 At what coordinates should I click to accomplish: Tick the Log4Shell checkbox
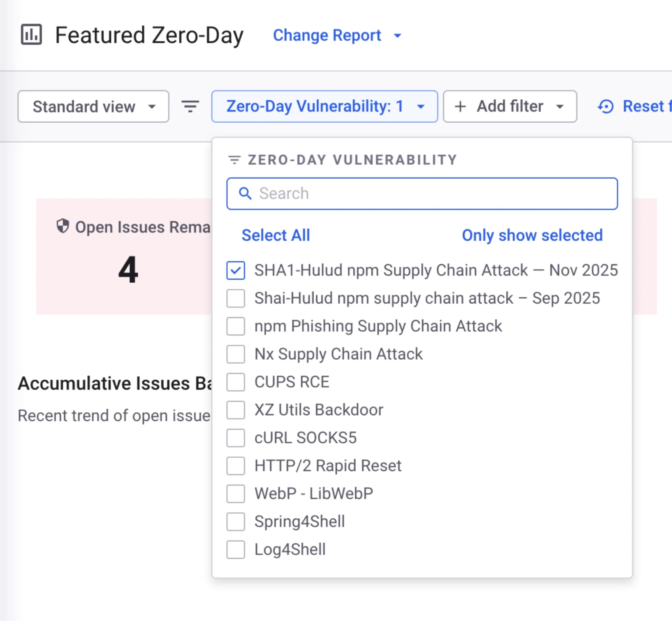pyautogui.click(x=236, y=550)
